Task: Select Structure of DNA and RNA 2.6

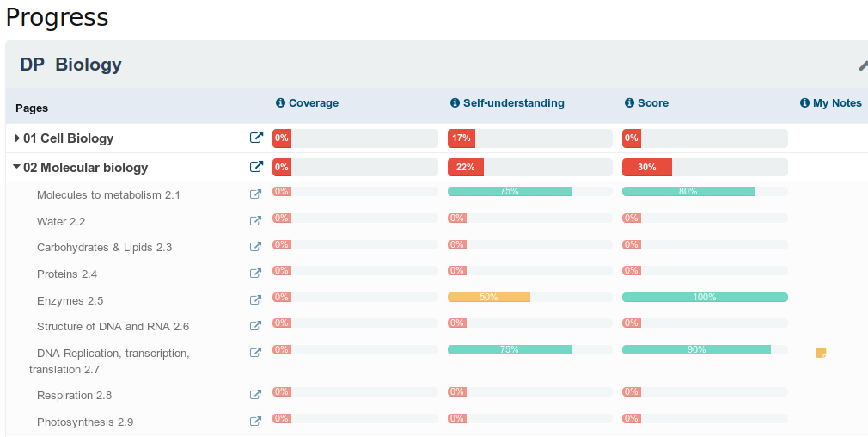Action: [x=113, y=327]
